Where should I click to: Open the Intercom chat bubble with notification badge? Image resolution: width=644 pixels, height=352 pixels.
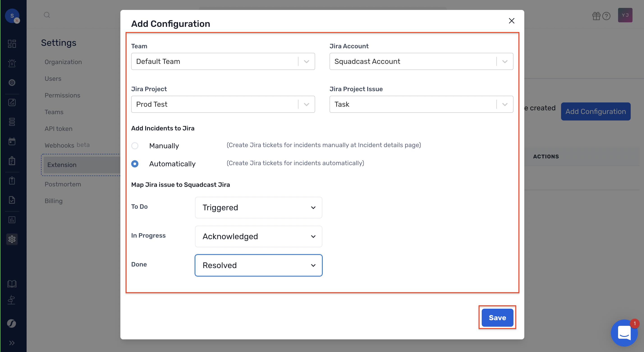(624, 333)
